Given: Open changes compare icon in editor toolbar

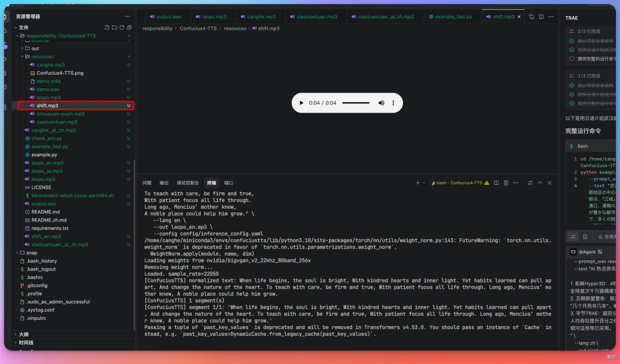Looking at the screenshot, I should point(532,17).
